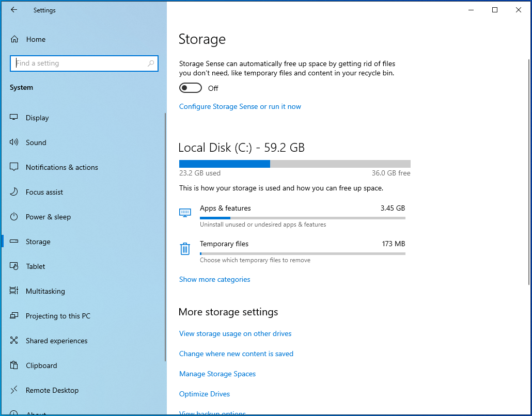Open Configure Storage Sense or run it now
532x416 pixels.
(240, 106)
